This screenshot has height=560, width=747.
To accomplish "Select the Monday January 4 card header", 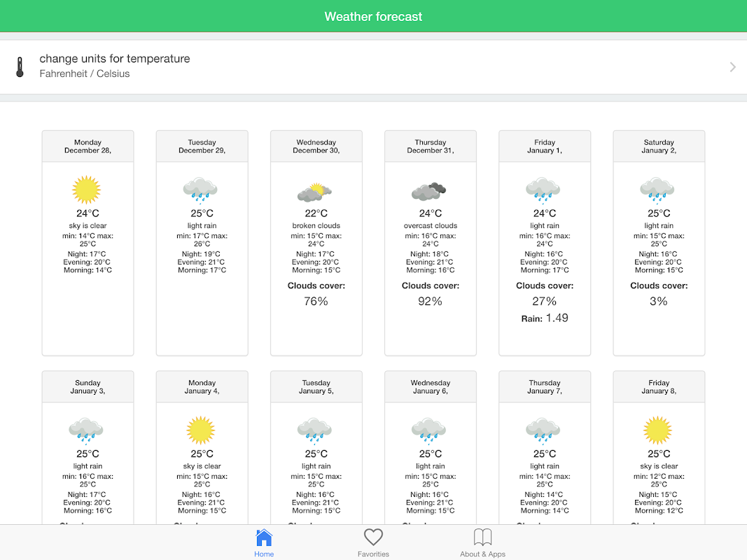I will [202, 386].
